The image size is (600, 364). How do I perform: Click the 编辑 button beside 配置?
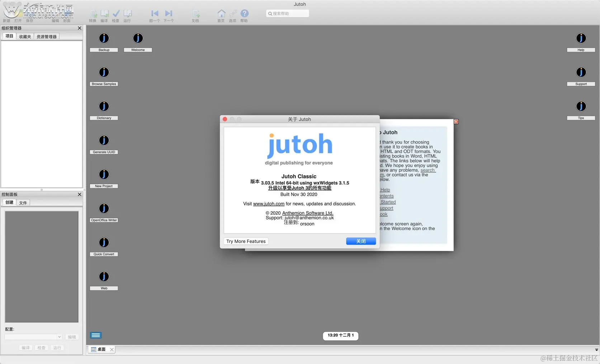tap(72, 337)
